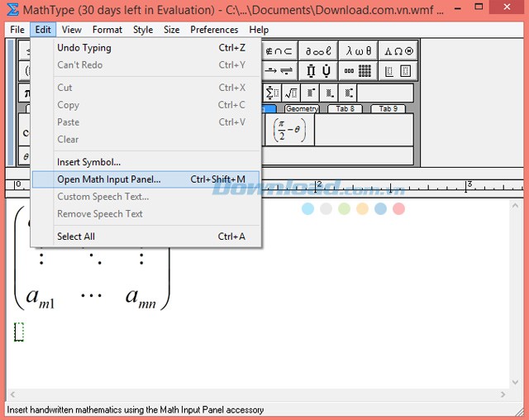Open the lowercase Greek letters palette
The height and width of the screenshot is (420, 529).
click(x=358, y=51)
